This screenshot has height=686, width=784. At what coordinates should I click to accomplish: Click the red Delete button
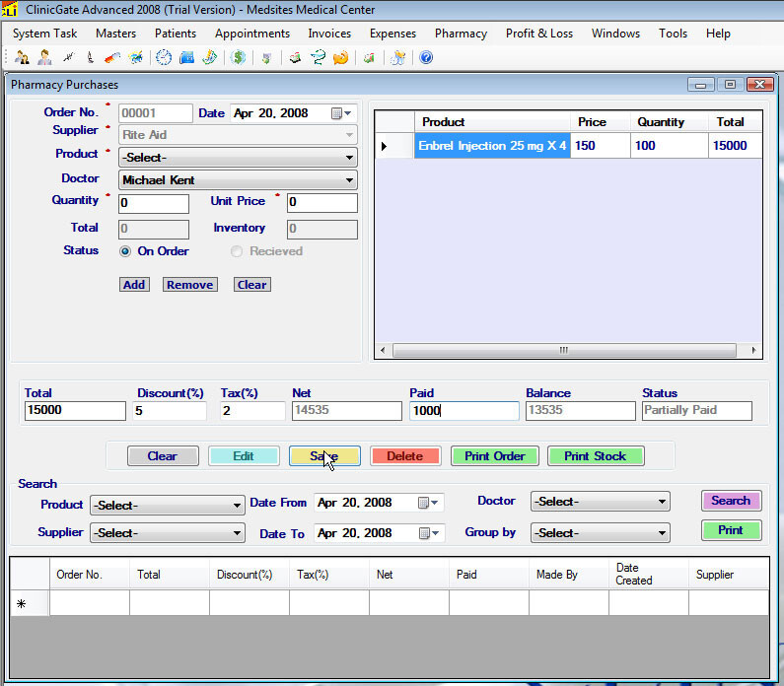tap(405, 456)
